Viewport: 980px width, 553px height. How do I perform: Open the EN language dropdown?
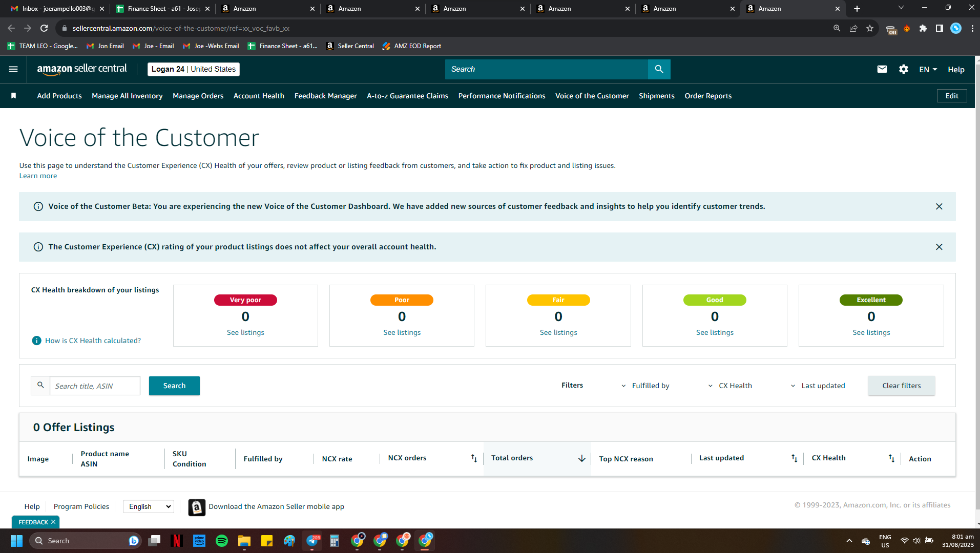coord(928,69)
